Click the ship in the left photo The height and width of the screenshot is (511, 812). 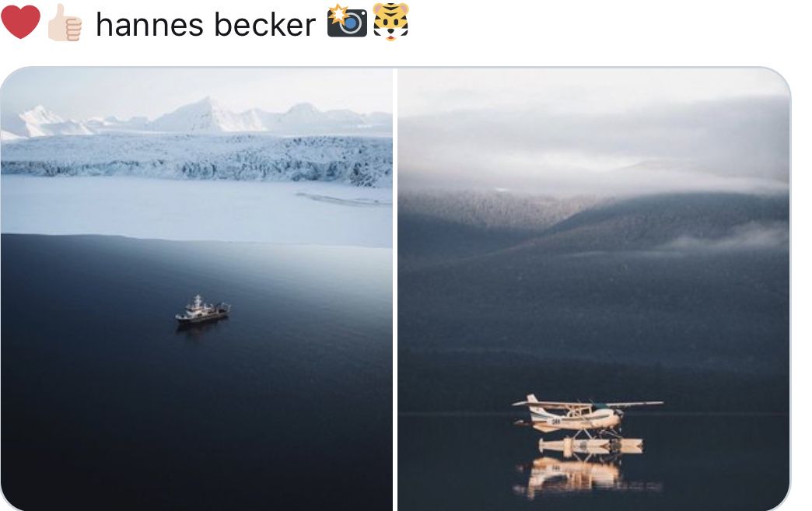(x=202, y=310)
